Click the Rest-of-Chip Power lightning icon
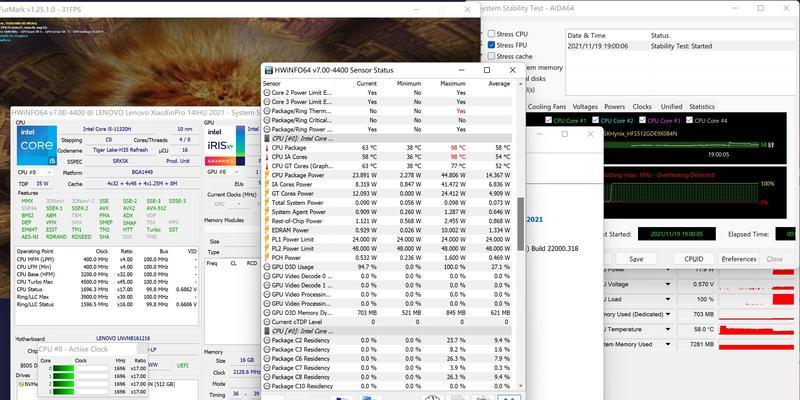 [267, 221]
